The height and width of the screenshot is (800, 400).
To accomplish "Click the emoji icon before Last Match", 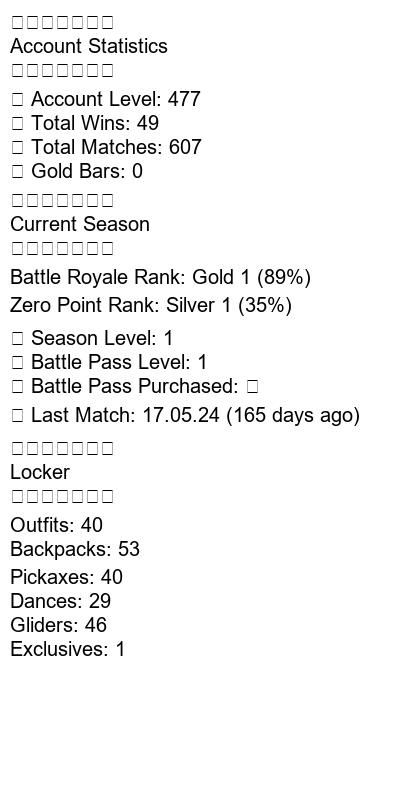I will [17, 416].
